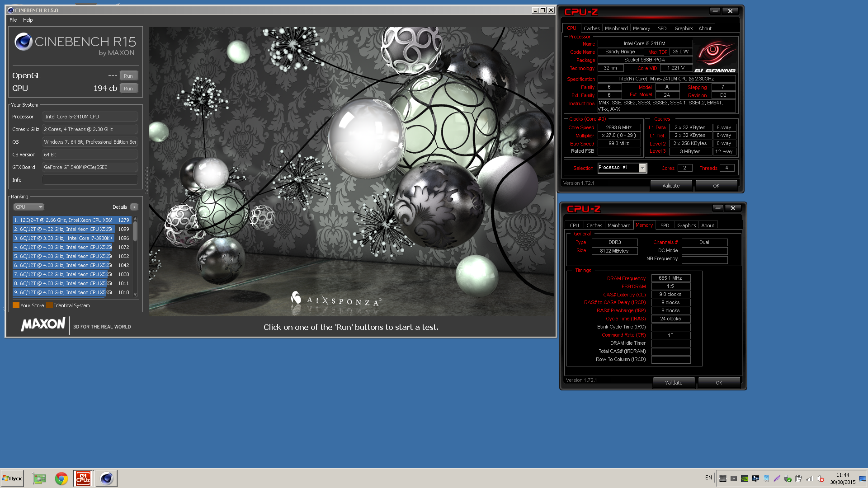
Task: Run the OpenGL benchmark test
Action: point(128,76)
